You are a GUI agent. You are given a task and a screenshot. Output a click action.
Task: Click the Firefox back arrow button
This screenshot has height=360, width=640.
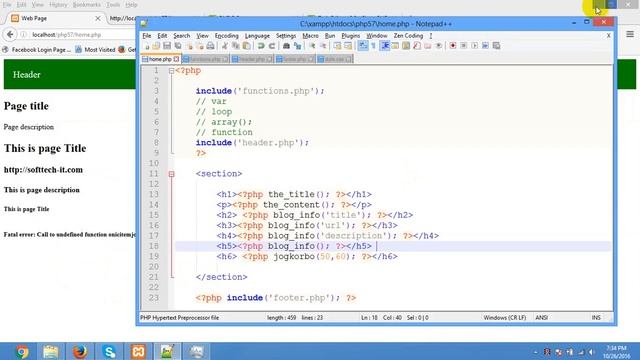[10, 35]
